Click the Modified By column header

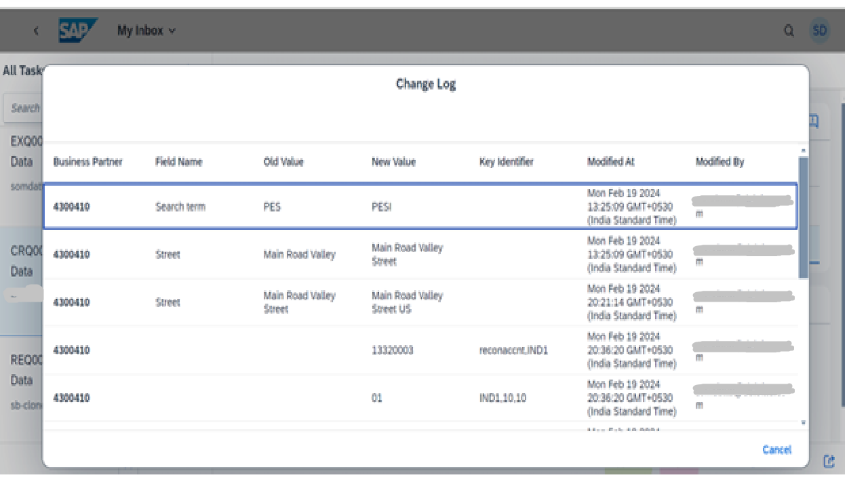[719, 162]
